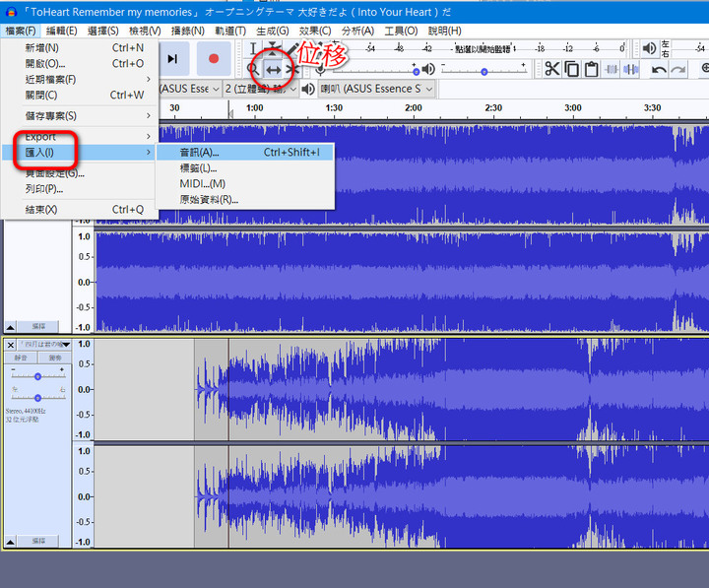Select the Multi-tool star icon
The height and width of the screenshot is (588, 709).
[x=291, y=70]
